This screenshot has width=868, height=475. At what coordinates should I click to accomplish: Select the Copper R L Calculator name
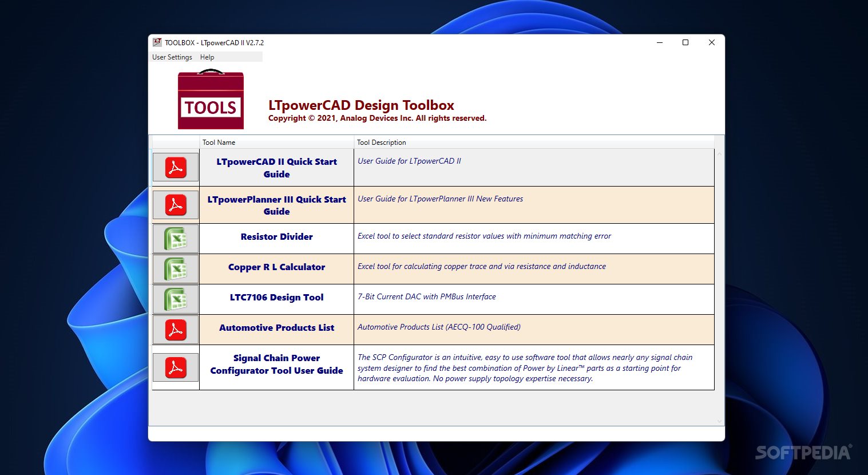(x=276, y=267)
